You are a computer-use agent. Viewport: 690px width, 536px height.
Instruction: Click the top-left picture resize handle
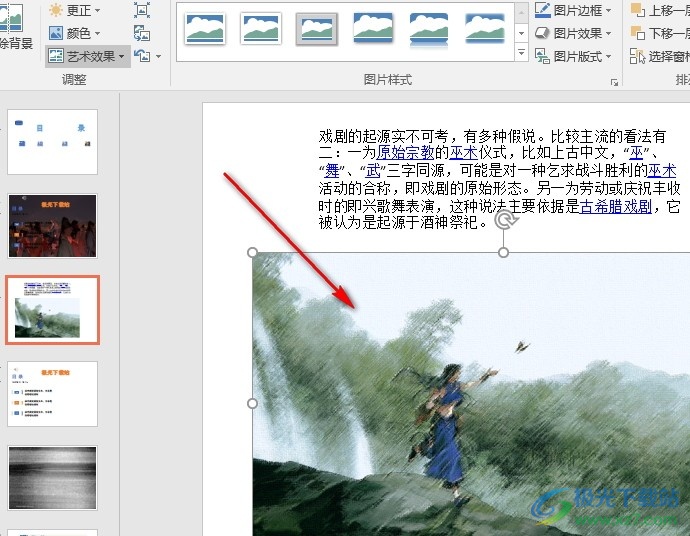[252, 252]
